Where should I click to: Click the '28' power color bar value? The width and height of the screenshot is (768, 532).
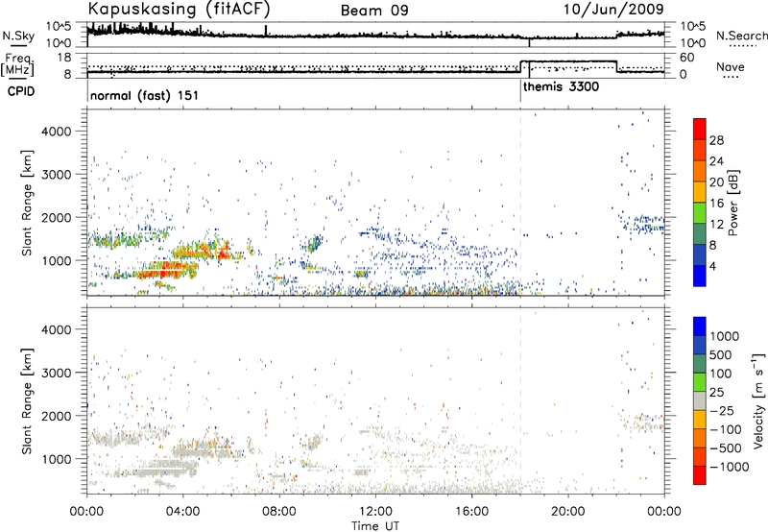coord(716,140)
